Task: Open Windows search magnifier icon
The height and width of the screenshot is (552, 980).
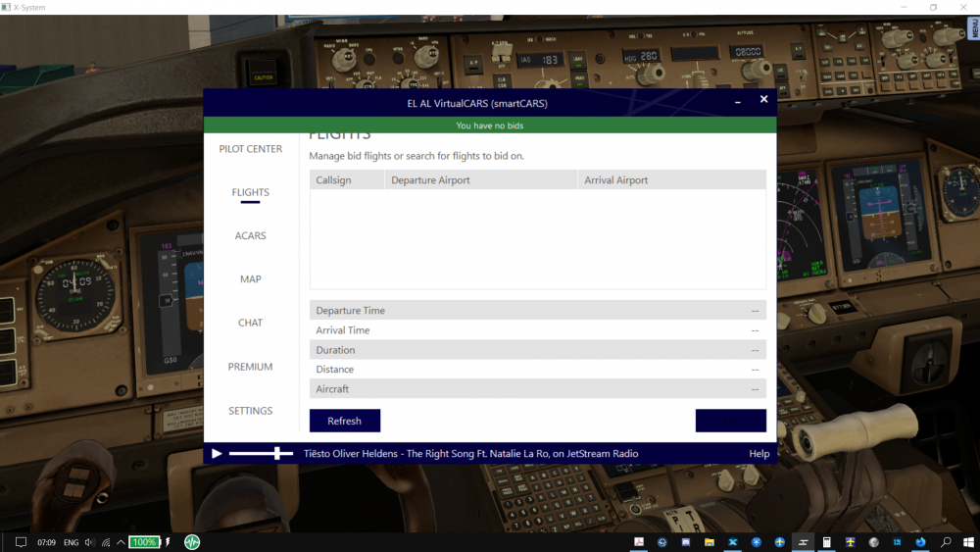Action: [x=946, y=542]
